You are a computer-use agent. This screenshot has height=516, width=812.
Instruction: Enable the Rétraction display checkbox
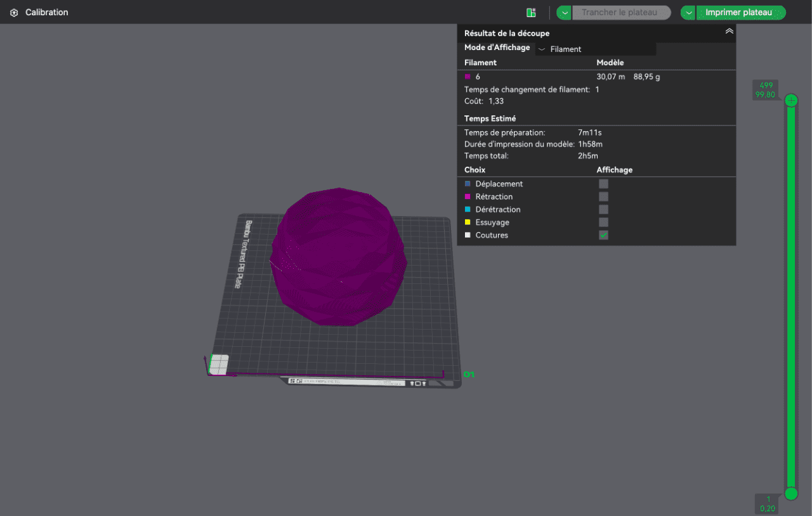click(x=603, y=197)
